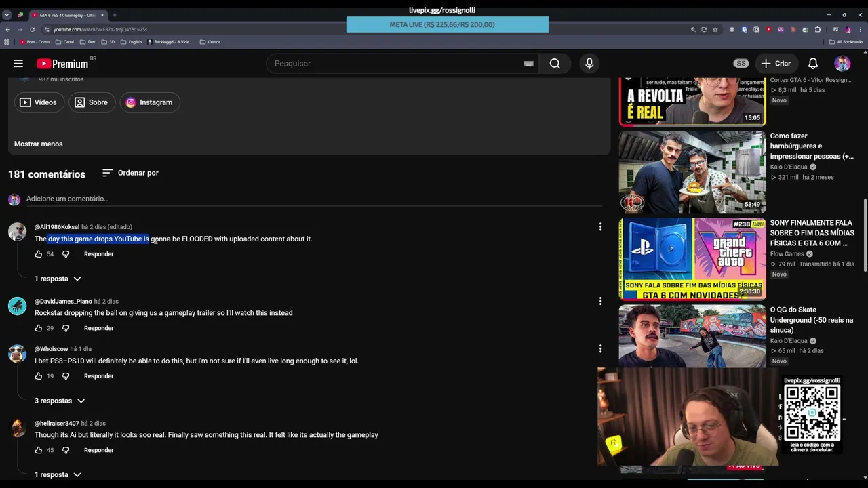Like the comment by @hellraiser3407

pos(39,450)
